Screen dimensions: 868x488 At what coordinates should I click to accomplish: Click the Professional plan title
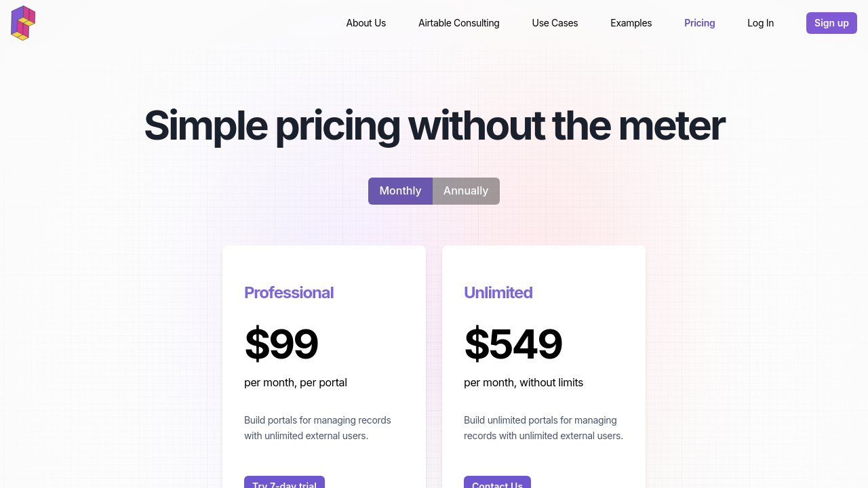(289, 293)
